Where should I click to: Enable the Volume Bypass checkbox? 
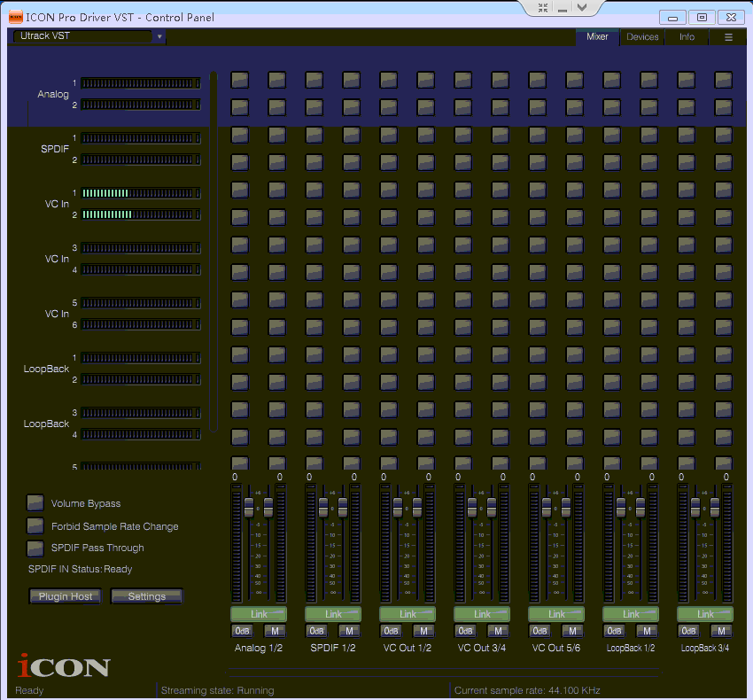click(35, 503)
